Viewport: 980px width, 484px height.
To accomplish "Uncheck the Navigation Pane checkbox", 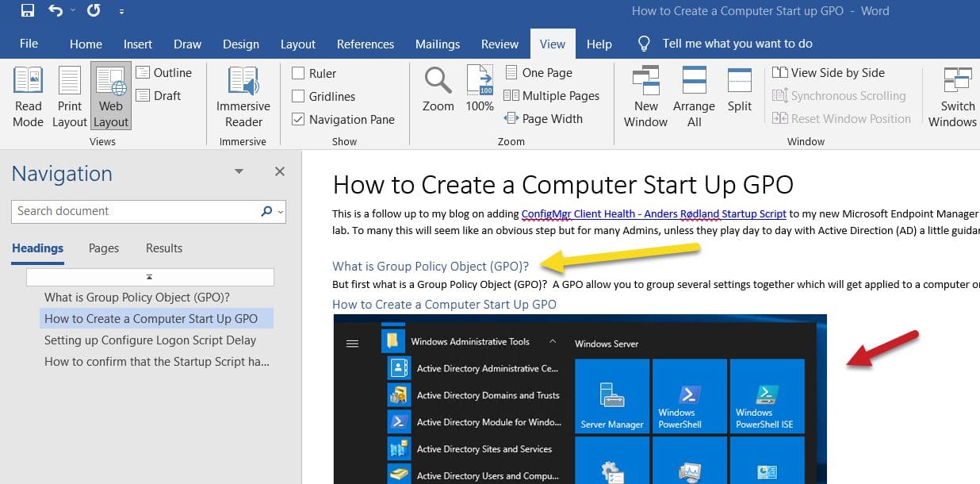I will (x=298, y=120).
